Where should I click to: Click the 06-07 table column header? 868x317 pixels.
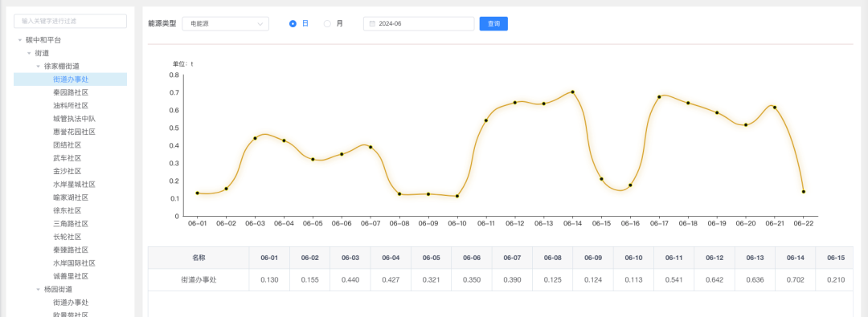pos(512,258)
